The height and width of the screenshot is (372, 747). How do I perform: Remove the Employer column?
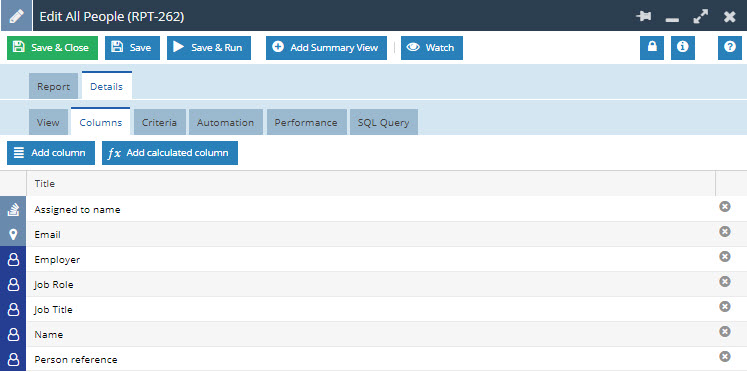(725, 256)
